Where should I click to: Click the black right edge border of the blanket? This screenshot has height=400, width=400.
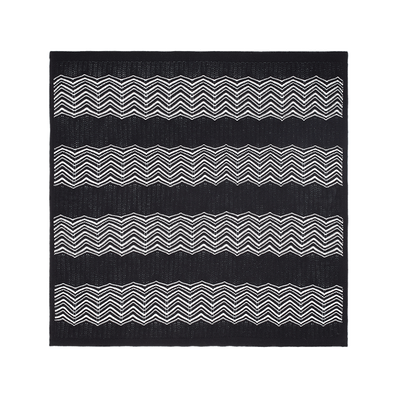pos(346,199)
